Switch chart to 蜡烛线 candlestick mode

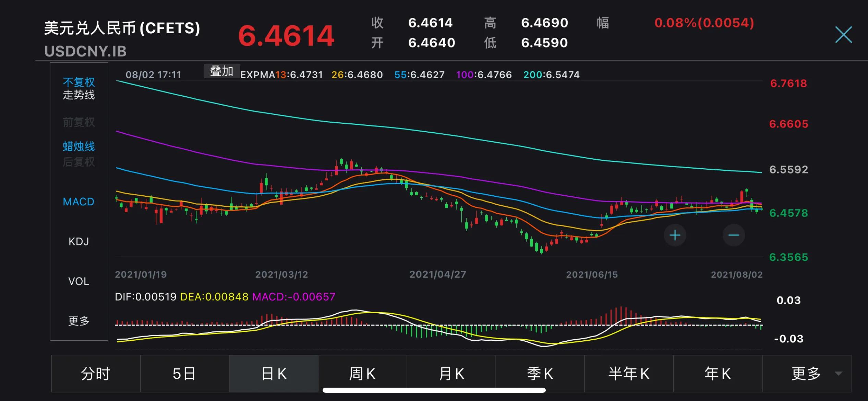pyautogui.click(x=79, y=146)
